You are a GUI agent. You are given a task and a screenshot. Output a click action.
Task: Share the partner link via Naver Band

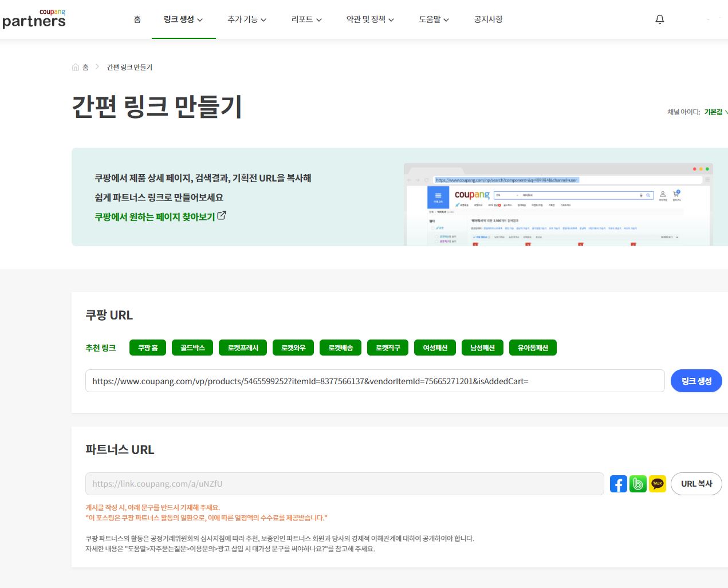pos(638,484)
